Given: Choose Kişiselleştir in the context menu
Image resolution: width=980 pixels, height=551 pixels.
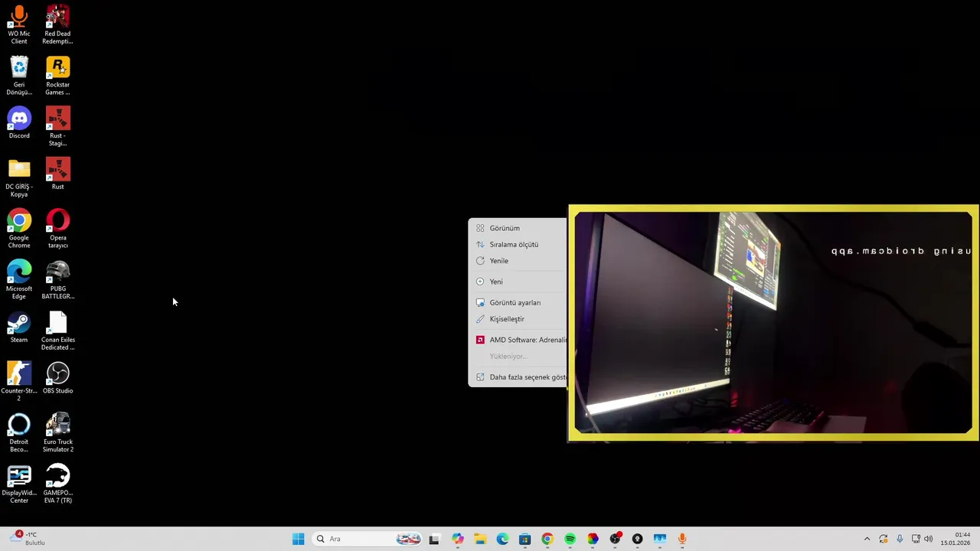Looking at the screenshot, I should [x=518, y=319].
